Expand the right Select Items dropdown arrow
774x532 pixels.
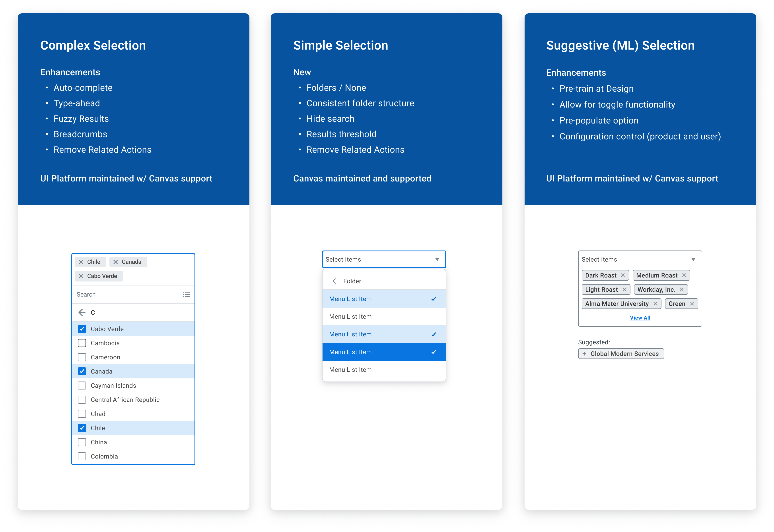point(693,260)
